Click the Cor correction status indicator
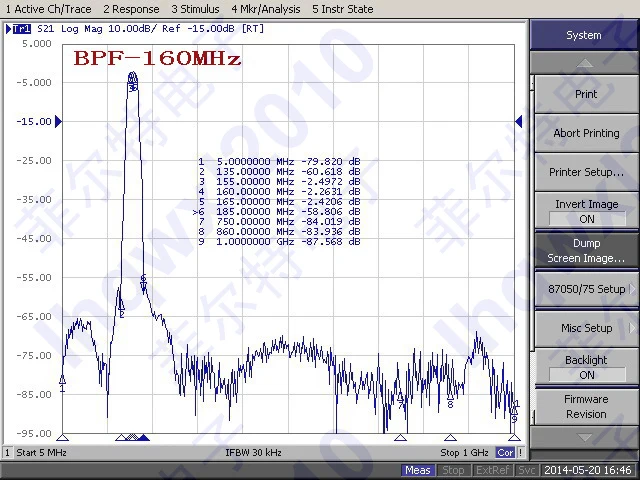Viewport: 640px width, 480px height. [x=505, y=452]
